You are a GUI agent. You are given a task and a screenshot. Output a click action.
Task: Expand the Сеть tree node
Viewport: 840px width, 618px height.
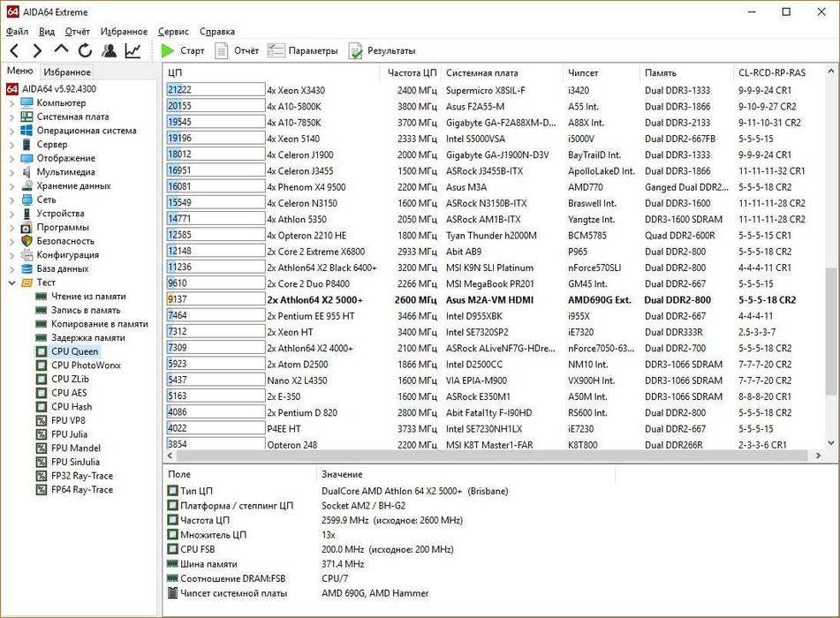point(11,200)
